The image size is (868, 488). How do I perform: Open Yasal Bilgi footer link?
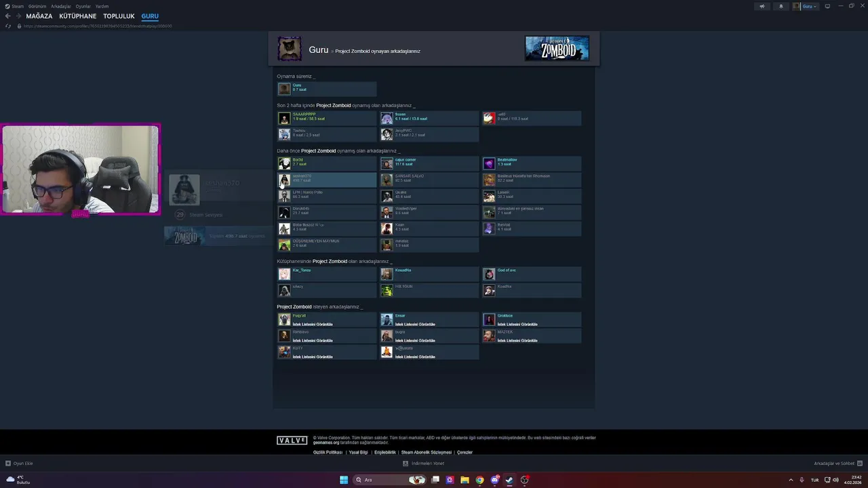358,452
